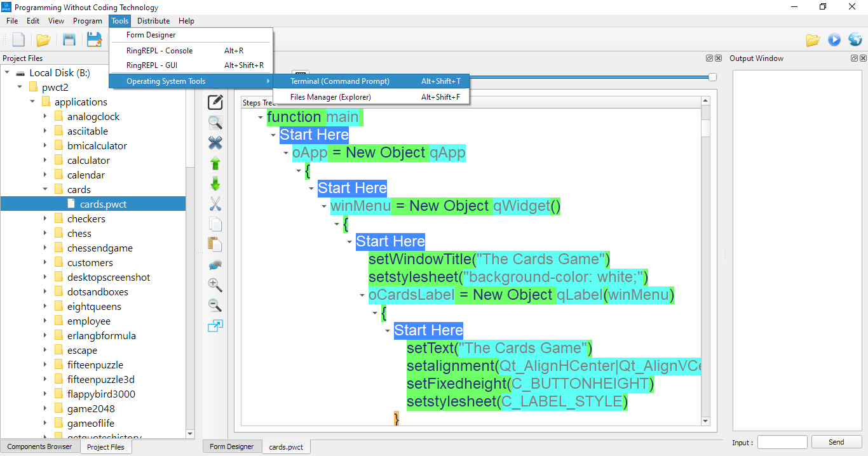The width and height of the screenshot is (868, 456).
Task: Click the speech bubbles comment icon
Action: pos(215,265)
